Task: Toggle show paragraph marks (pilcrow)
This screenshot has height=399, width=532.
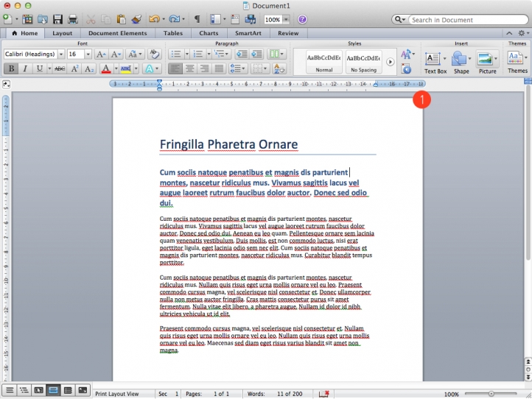Action: tap(197, 19)
